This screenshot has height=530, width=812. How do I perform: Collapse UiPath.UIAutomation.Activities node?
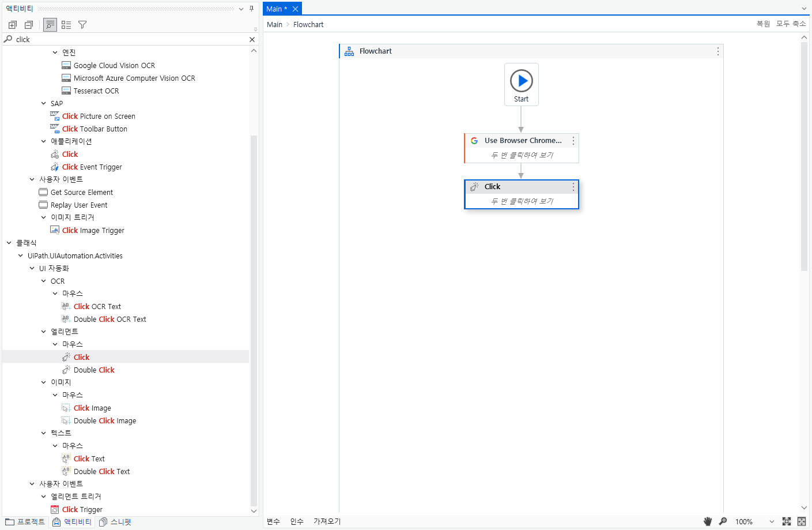coord(21,255)
